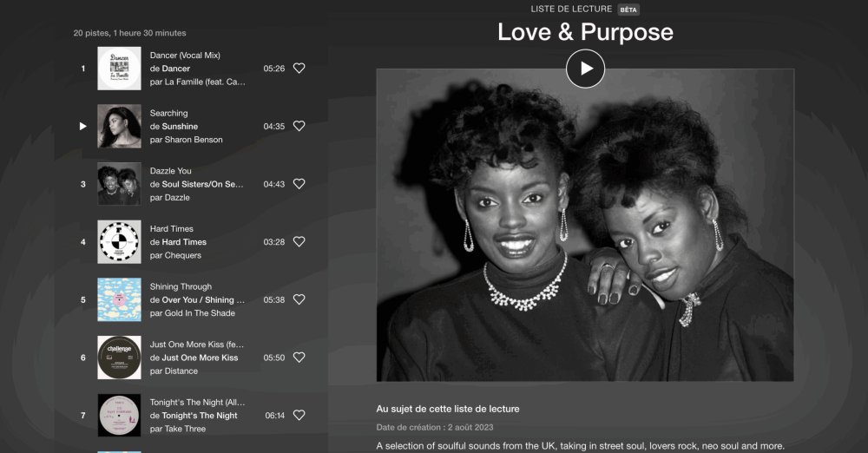Image resolution: width=868 pixels, height=453 pixels.
Task: Open the Soul Sisters album artwork
Action: pos(119,184)
